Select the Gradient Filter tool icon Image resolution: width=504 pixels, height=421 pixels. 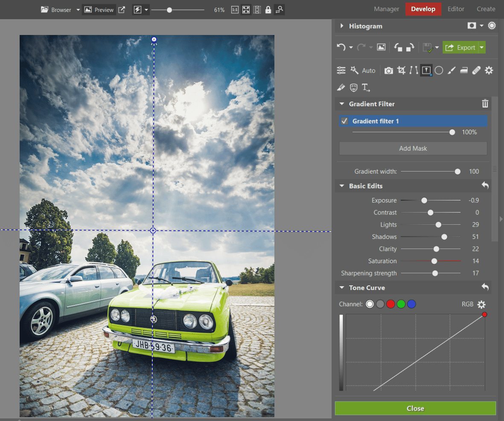[x=426, y=70]
